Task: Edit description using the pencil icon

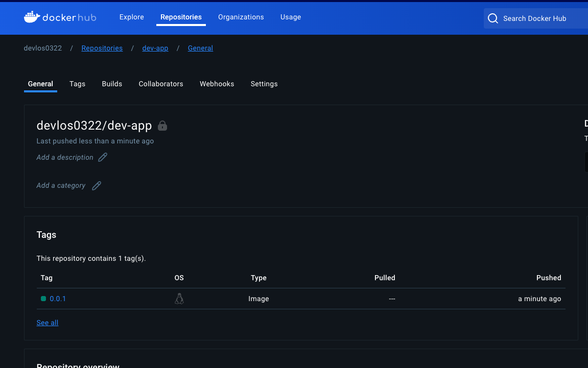Action: [103, 157]
